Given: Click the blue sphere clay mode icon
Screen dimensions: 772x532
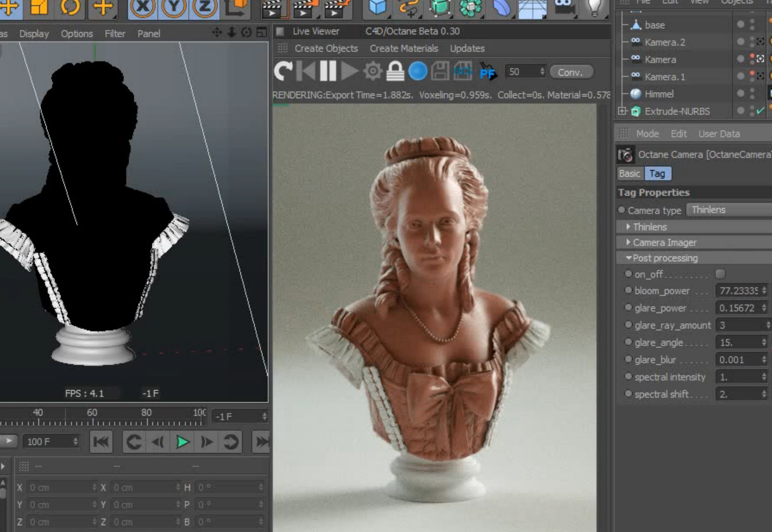Looking at the screenshot, I should click(x=418, y=71).
